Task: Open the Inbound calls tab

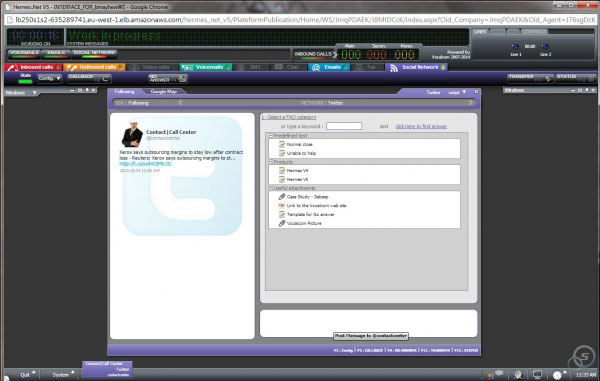Action: (x=33, y=67)
